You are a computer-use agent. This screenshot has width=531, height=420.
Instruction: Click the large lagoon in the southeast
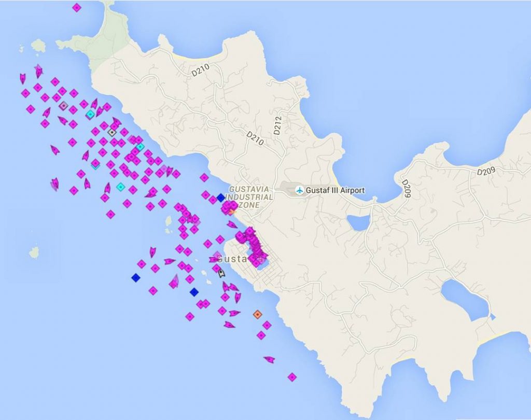pyautogui.click(x=464, y=299)
